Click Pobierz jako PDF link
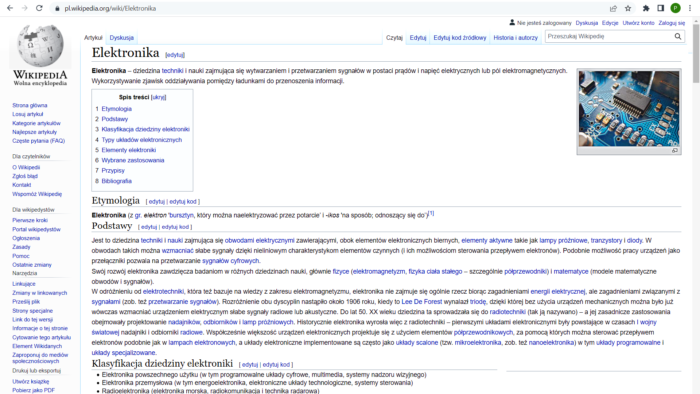This screenshot has height=394, width=700. pos(33,390)
